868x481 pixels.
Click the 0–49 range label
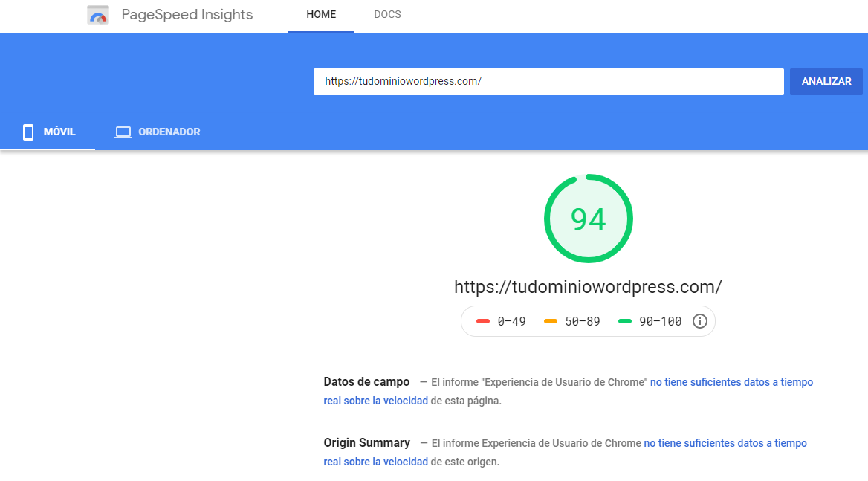(x=511, y=322)
